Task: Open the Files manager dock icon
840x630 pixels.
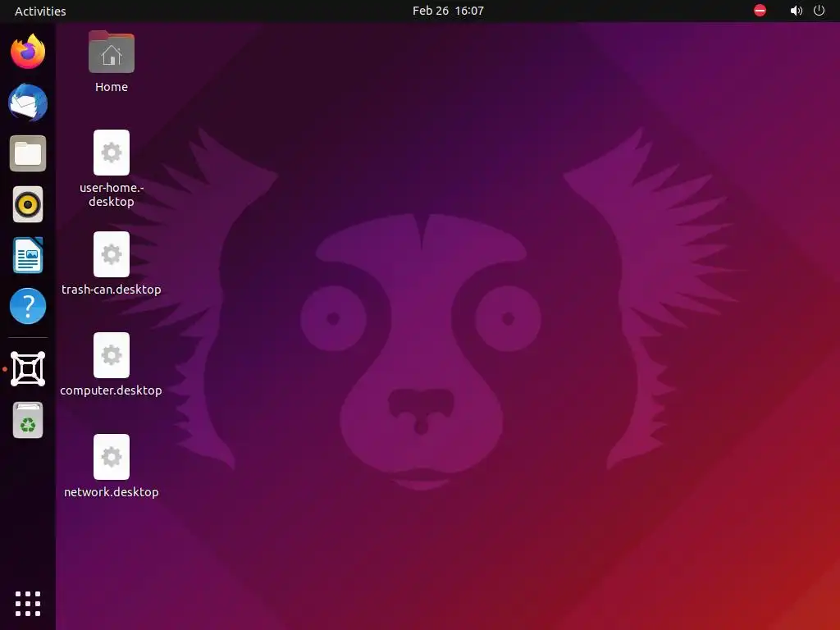Action: pyautogui.click(x=28, y=153)
